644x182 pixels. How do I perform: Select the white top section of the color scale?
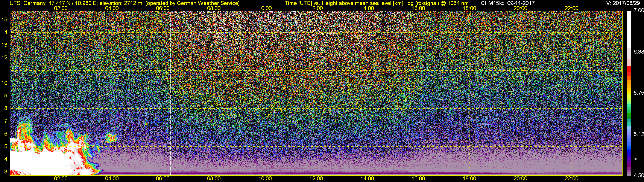tap(629, 29)
